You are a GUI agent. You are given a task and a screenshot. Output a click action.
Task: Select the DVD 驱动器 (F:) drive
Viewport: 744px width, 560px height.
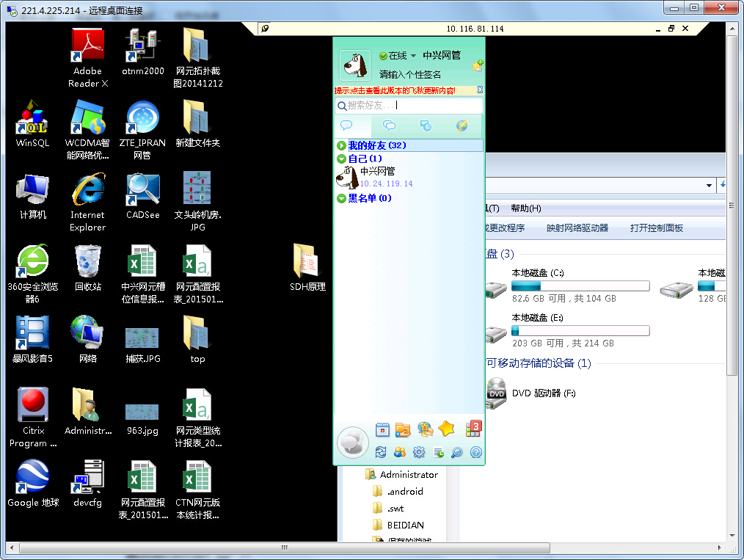(x=531, y=393)
